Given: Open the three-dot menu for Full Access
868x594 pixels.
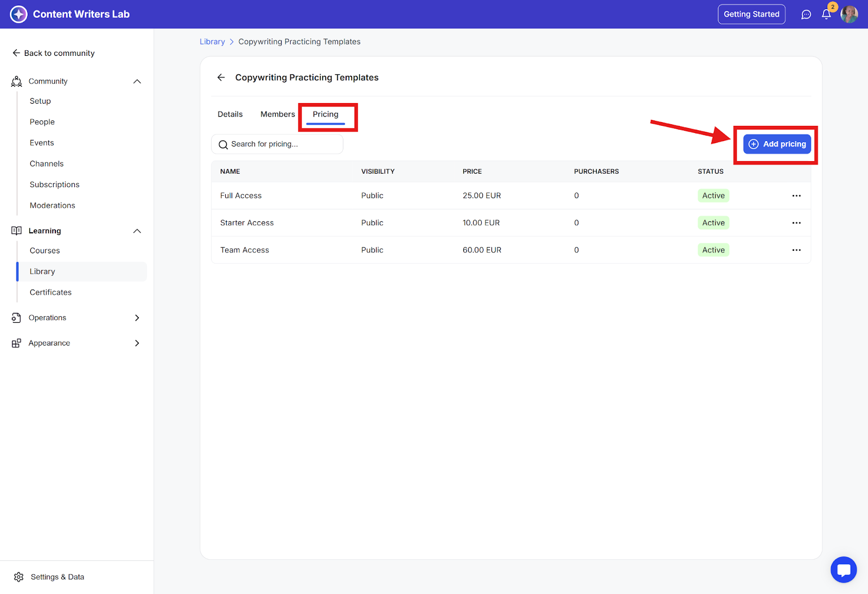Looking at the screenshot, I should (796, 196).
